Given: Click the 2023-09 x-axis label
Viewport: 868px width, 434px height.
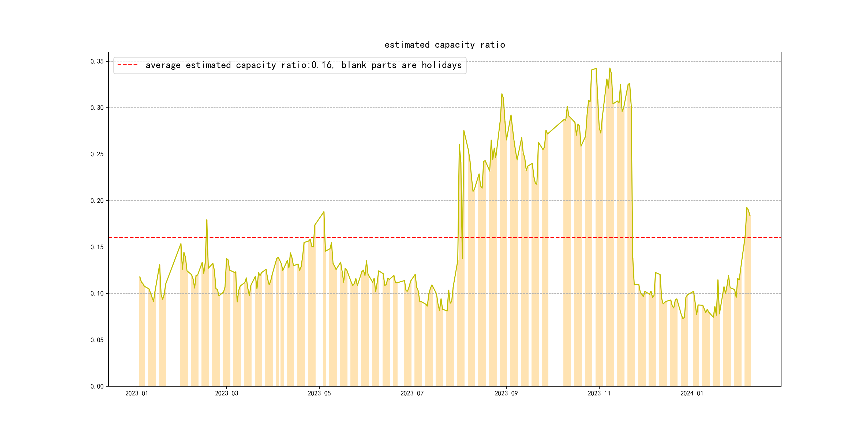Looking at the screenshot, I should pos(506,393).
